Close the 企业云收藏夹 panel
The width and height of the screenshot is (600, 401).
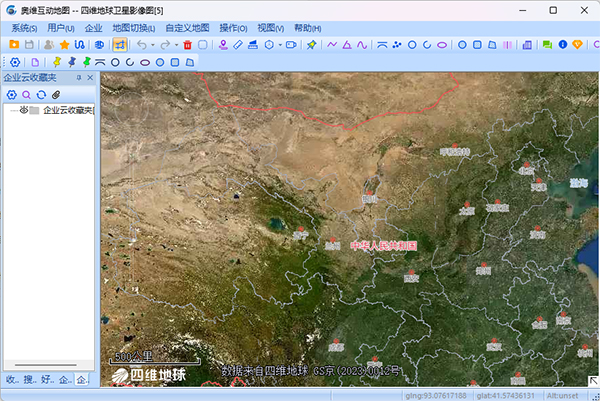90,77
